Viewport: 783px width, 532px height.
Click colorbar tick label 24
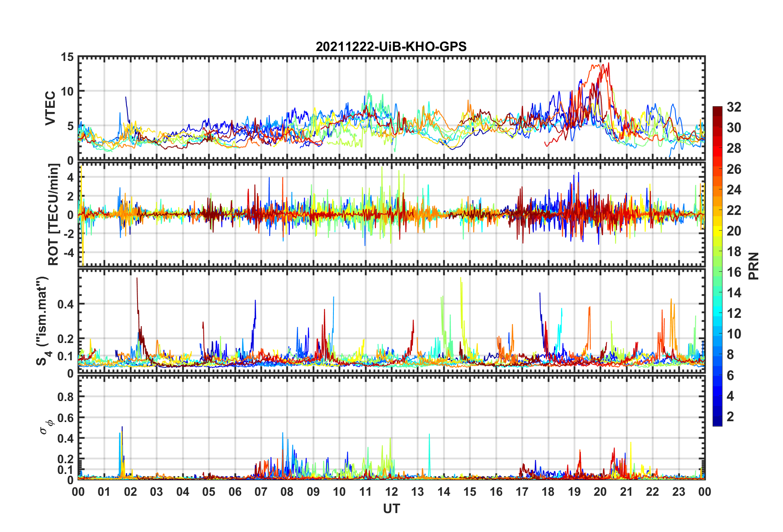tap(734, 190)
